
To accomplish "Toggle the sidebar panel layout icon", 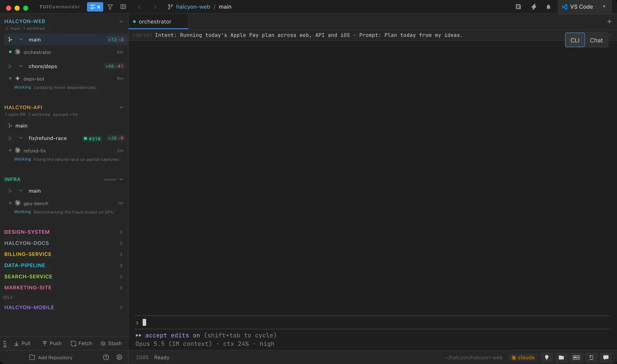I will (123, 7).
